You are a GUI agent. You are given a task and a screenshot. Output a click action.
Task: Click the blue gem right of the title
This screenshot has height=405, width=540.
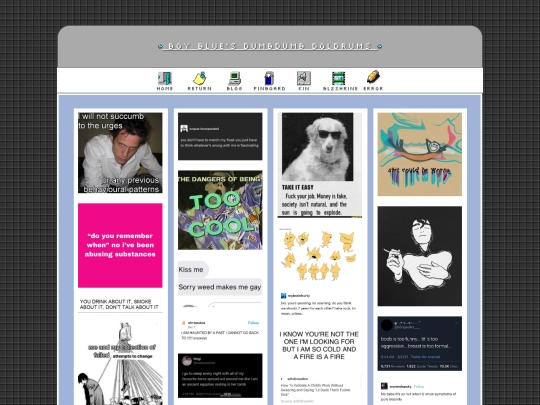380,46
